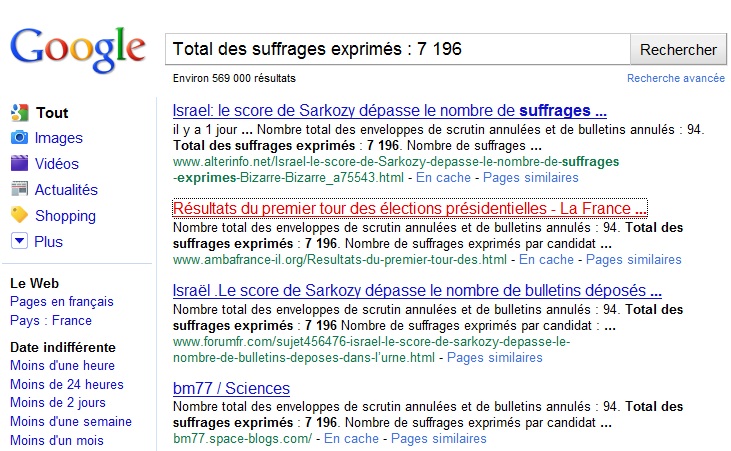Open the bm77 / Sciences result
The width and height of the screenshot is (731, 451).
coord(231,388)
